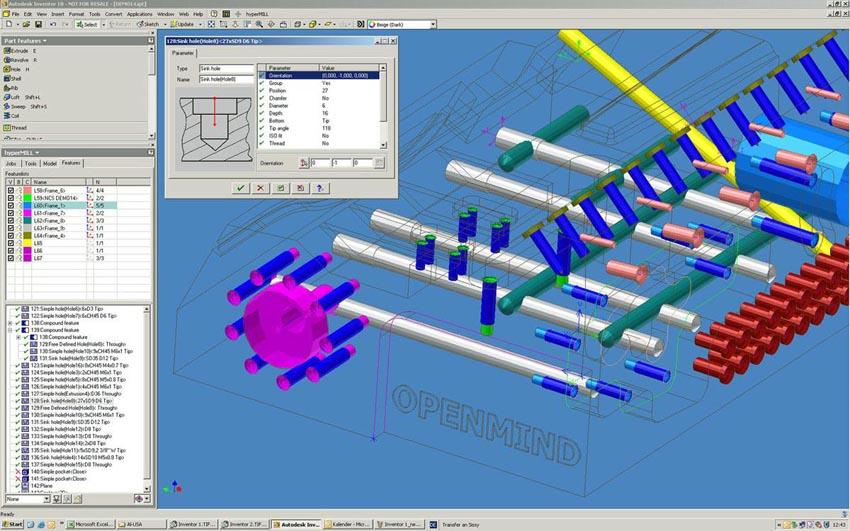Click the Type input field Sink hole

[226, 69]
